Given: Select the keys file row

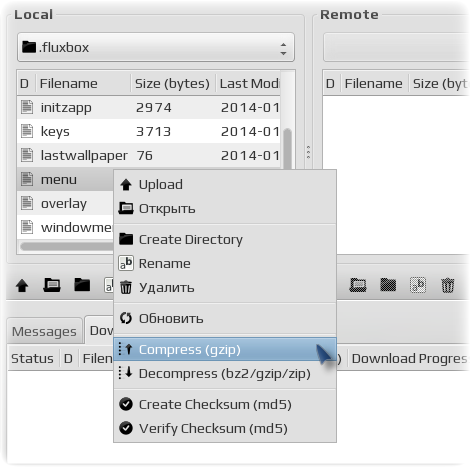Looking at the screenshot, I should tap(149, 131).
